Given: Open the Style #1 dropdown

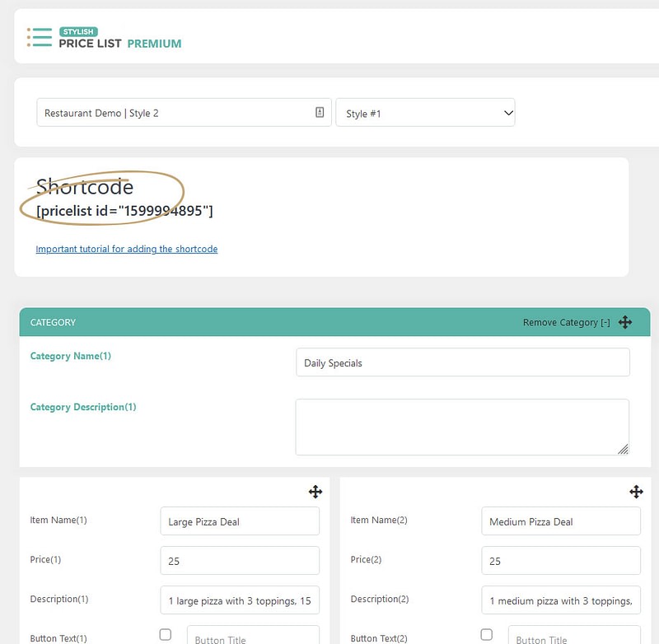Looking at the screenshot, I should [425, 112].
